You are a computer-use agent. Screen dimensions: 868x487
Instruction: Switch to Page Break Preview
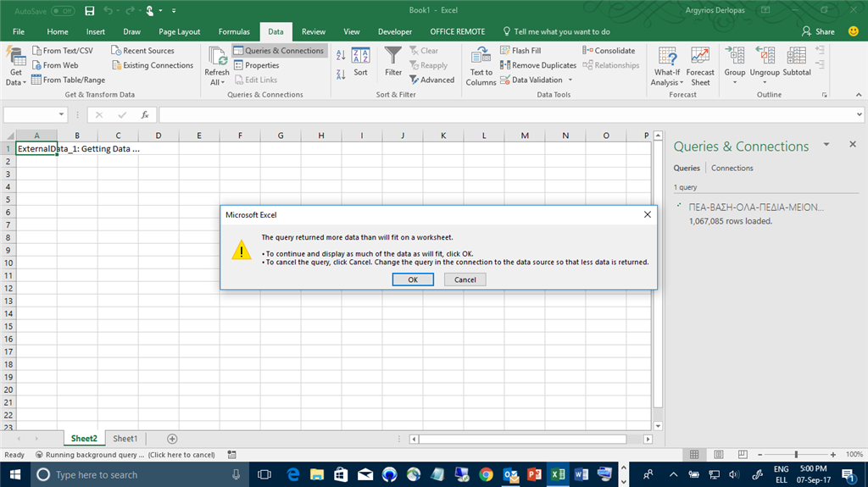743,454
